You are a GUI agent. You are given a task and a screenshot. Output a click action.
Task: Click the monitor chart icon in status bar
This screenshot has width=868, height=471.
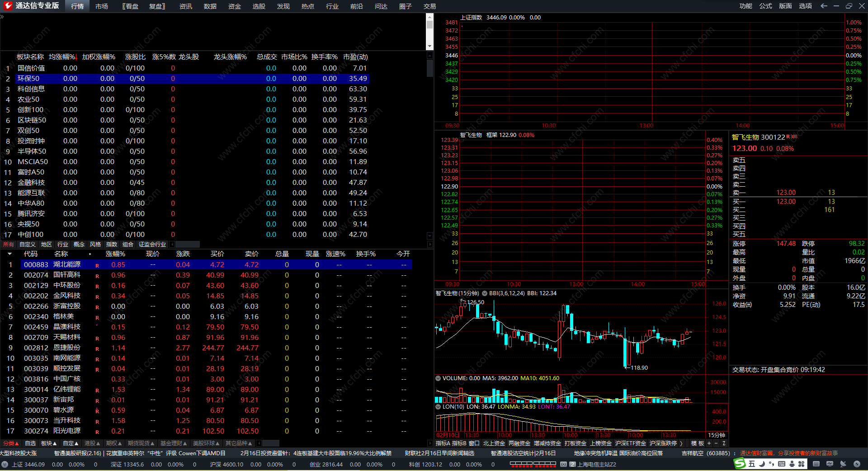830,464
